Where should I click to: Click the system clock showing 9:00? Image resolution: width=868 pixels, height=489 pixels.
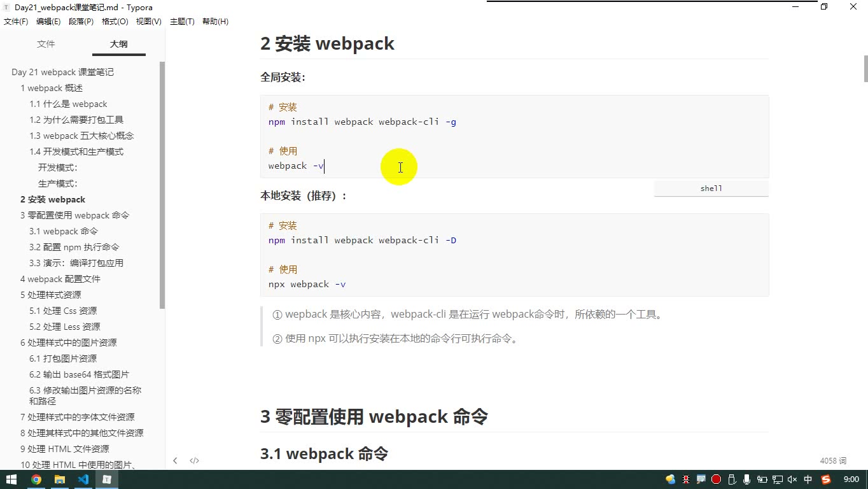pyautogui.click(x=851, y=479)
